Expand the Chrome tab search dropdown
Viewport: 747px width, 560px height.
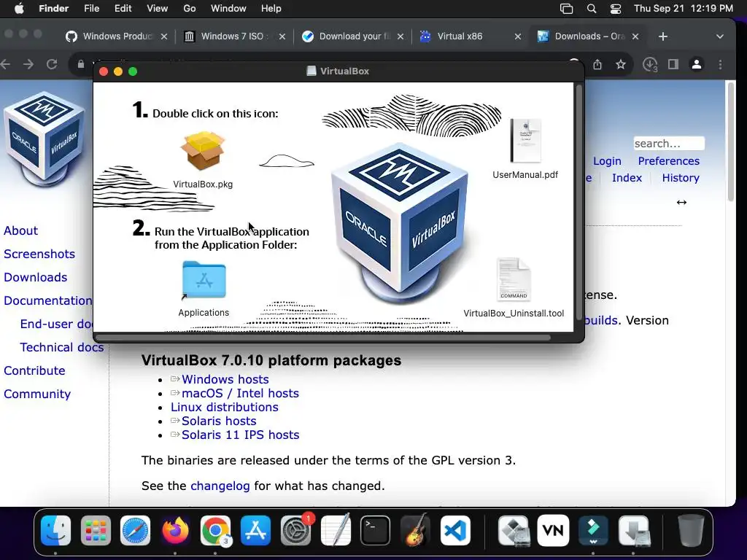720,36
